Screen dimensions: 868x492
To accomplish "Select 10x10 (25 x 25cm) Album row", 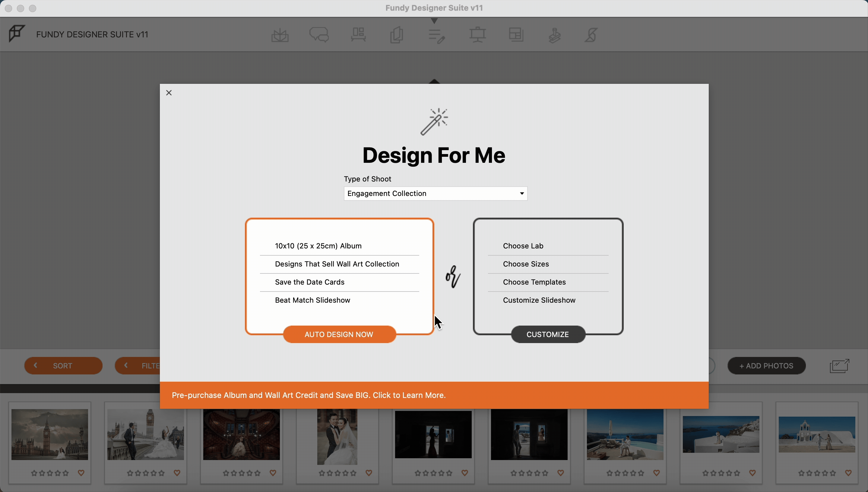I will click(339, 246).
